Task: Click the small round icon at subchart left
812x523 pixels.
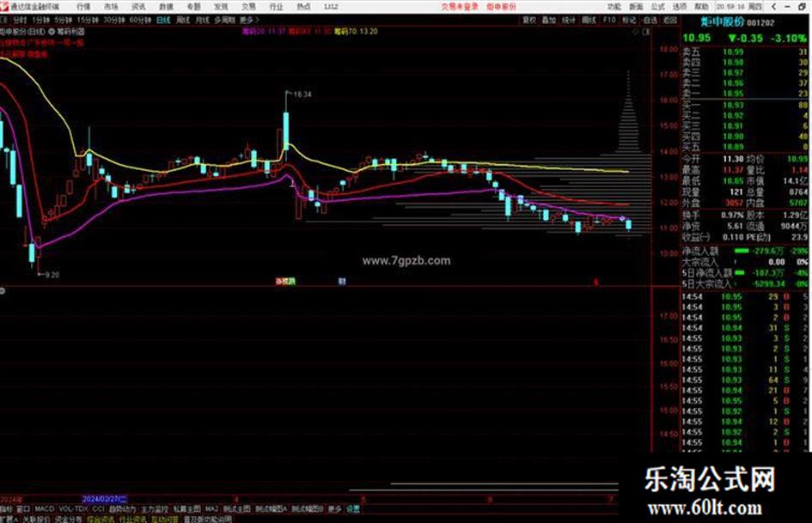Action: click(3, 290)
